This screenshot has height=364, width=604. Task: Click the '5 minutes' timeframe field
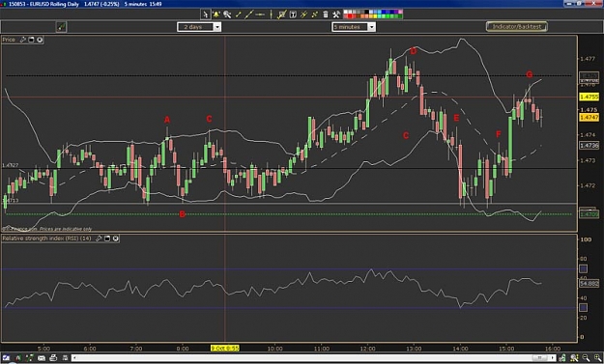click(350, 27)
